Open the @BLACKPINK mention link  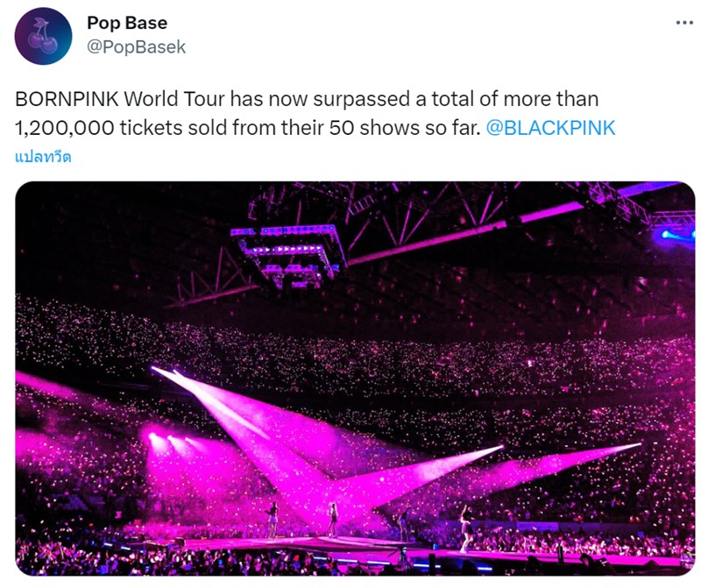[x=550, y=128]
